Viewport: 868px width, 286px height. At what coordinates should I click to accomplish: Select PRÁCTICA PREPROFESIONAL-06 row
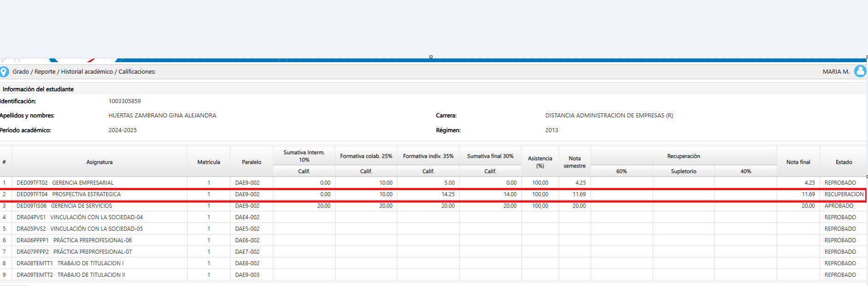(x=434, y=240)
